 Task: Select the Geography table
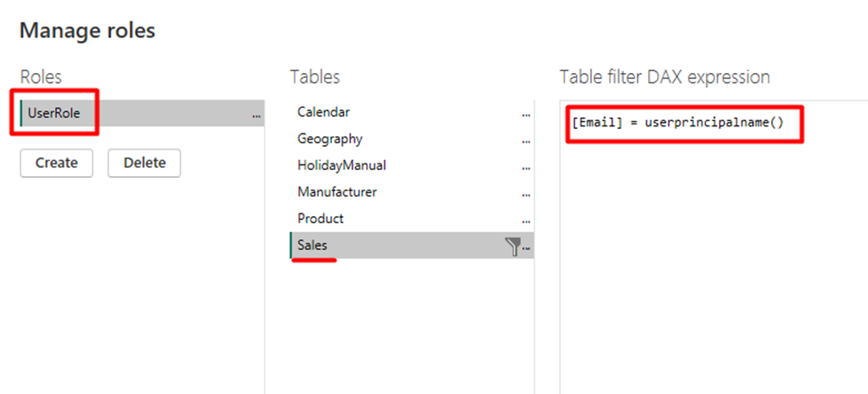329,139
